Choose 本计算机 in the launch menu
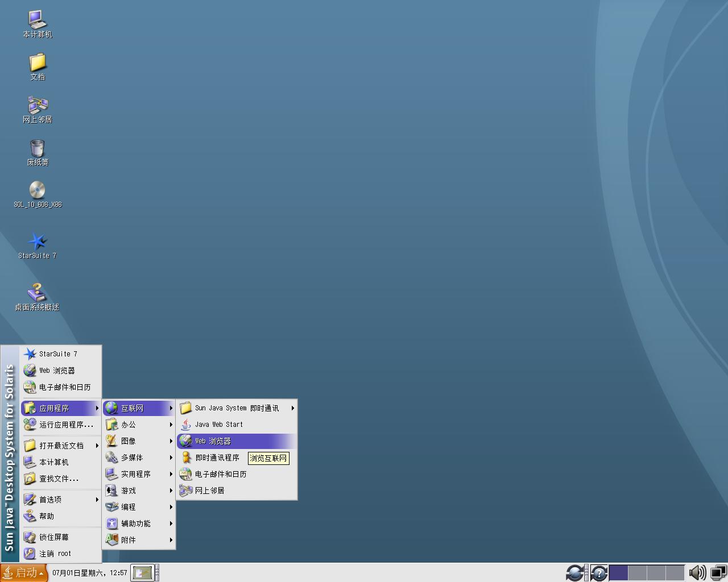The image size is (728, 582). click(x=61, y=462)
